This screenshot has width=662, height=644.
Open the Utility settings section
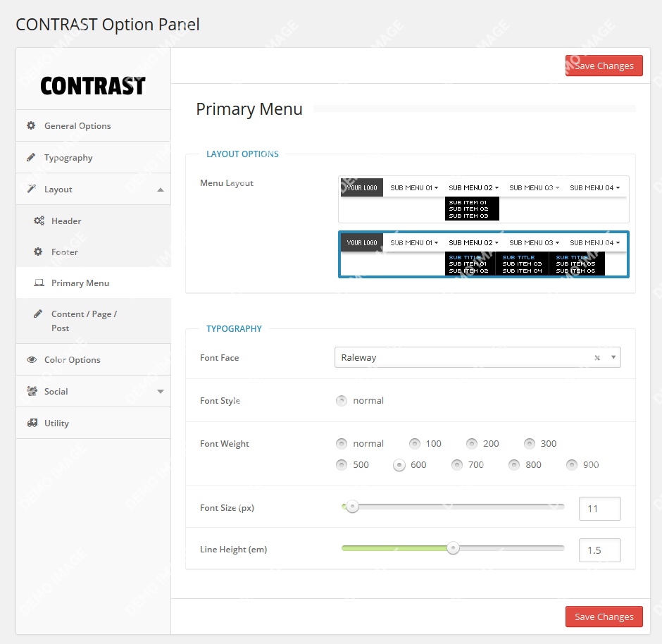(31, 423)
